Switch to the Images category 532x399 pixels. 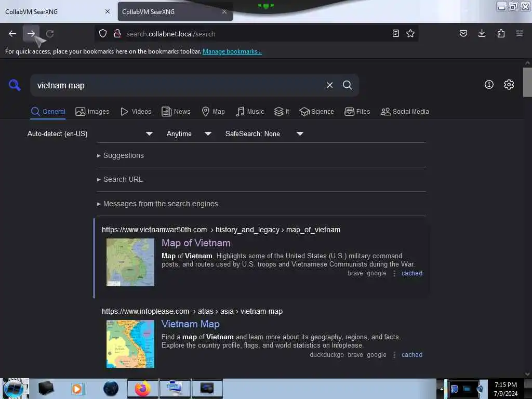(x=92, y=112)
